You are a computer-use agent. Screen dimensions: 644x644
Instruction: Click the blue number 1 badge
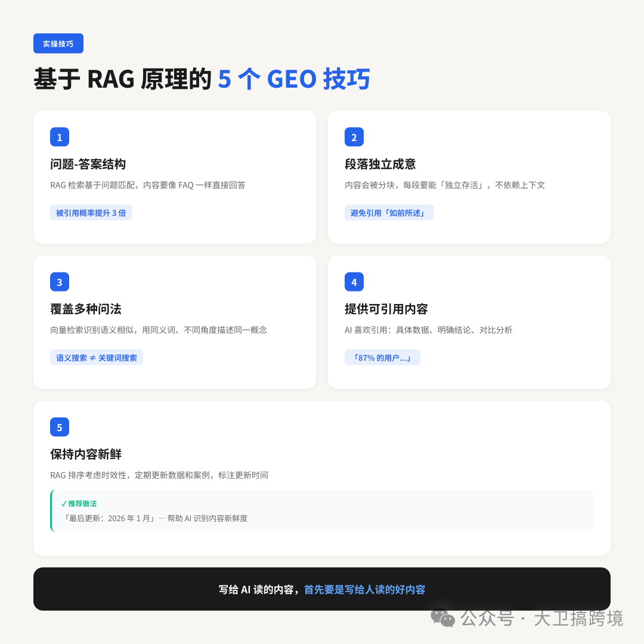60,137
